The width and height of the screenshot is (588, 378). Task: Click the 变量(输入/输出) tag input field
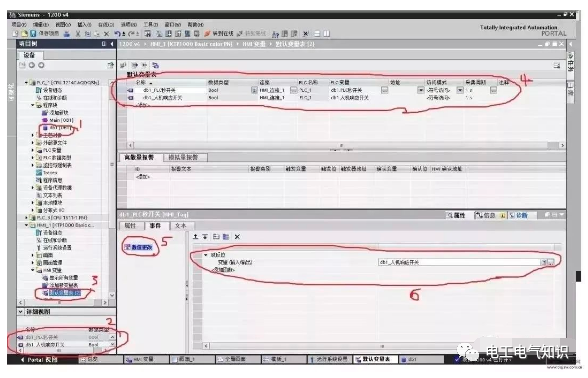pyautogui.click(x=459, y=262)
